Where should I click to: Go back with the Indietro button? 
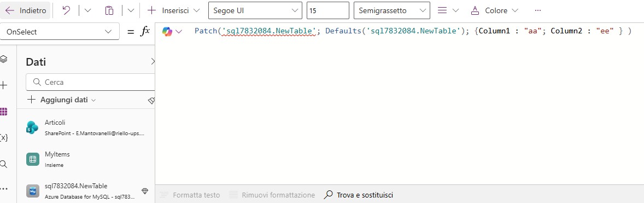[26, 11]
